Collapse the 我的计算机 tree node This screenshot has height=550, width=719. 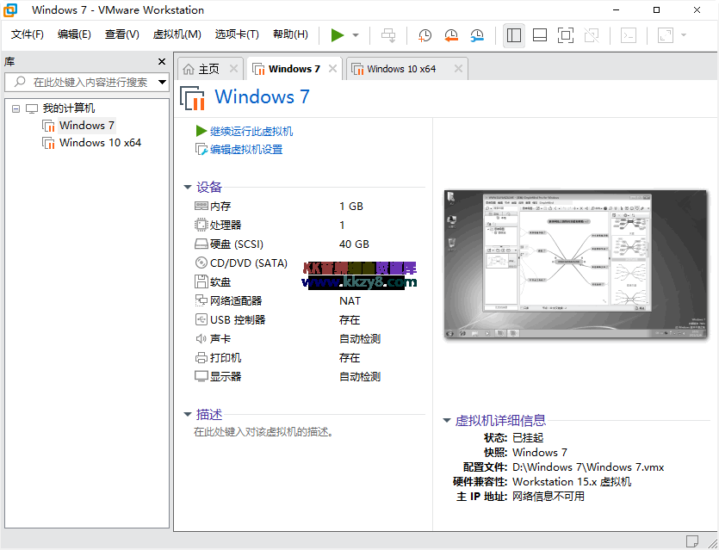click(16, 109)
